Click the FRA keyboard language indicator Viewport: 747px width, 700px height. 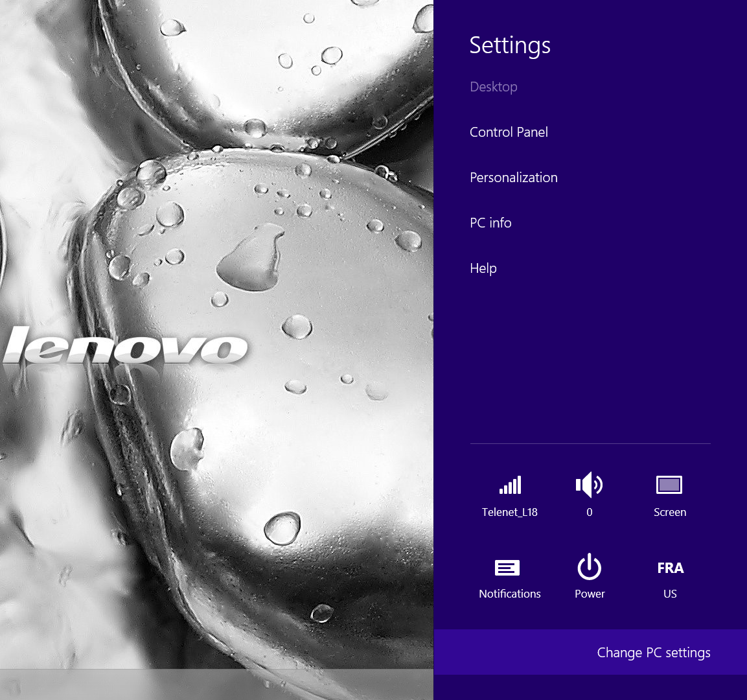(670, 568)
